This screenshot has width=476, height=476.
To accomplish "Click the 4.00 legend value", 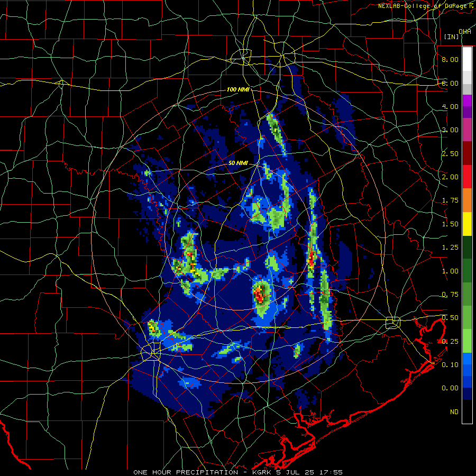I will coord(450,106).
